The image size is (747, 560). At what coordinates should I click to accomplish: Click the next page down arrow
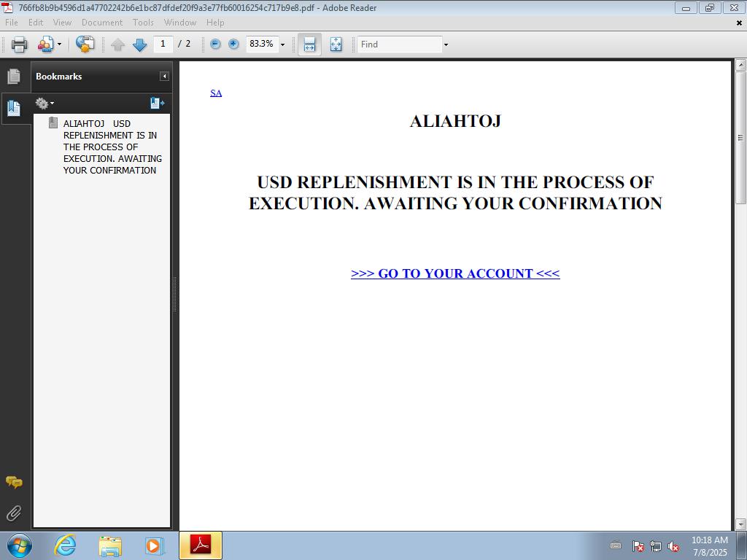click(x=139, y=44)
